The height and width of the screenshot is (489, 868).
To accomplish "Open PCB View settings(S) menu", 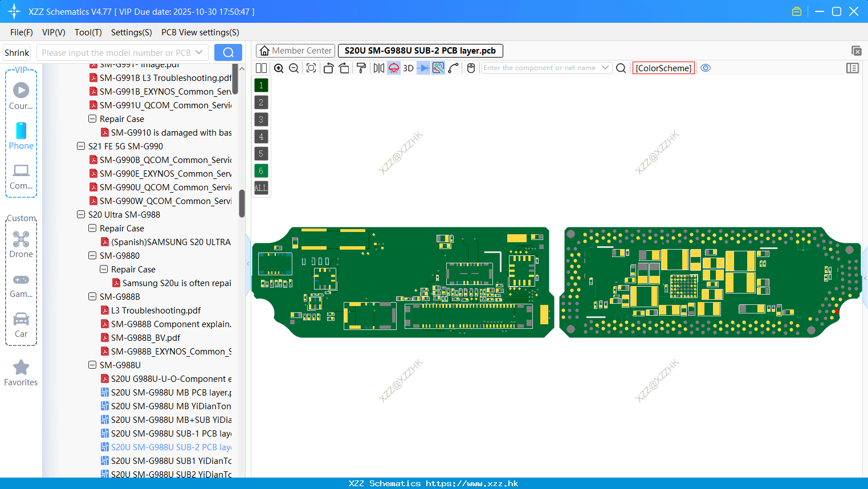I will pyautogui.click(x=200, y=32).
